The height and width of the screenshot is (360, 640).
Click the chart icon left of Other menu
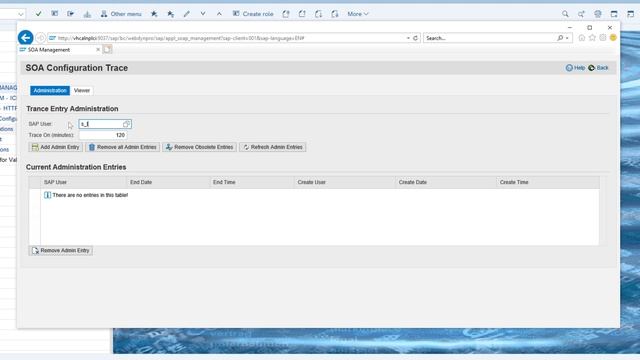pos(87,14)
